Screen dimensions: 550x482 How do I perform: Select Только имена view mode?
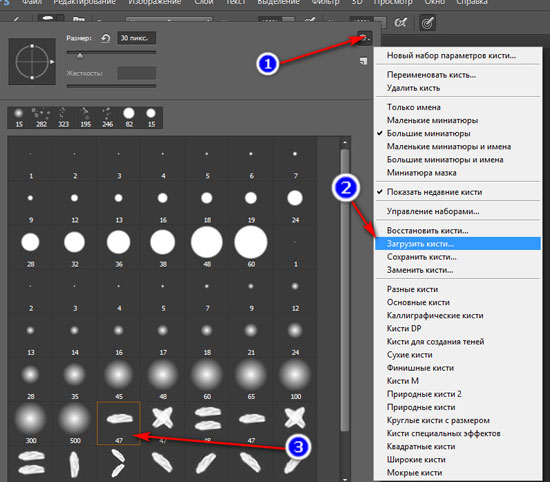pyautogui.click(x=414, y=107)
